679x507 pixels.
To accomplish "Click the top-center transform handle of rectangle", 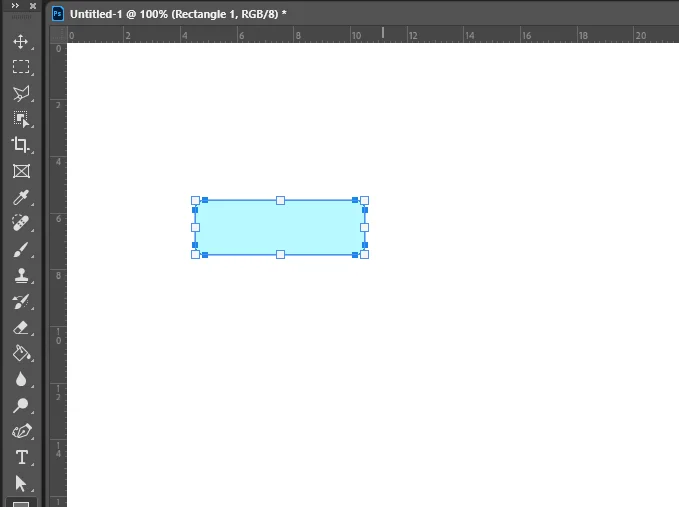I will tap(280, 200).
